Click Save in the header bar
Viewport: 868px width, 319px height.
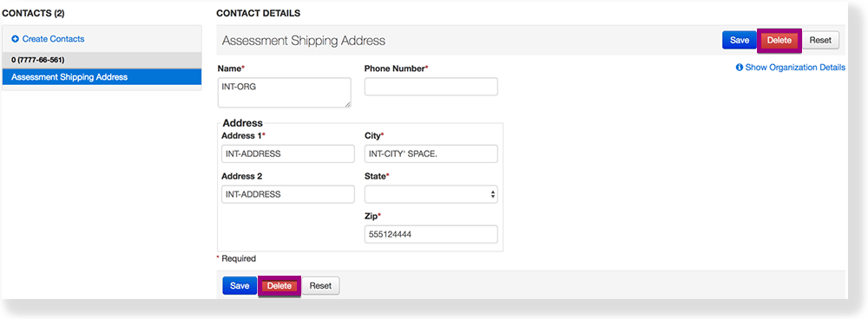(x=739, y=41)
